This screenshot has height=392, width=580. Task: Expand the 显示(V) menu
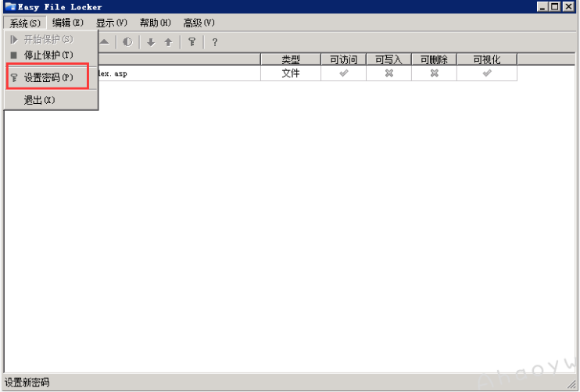coord(111,23)
